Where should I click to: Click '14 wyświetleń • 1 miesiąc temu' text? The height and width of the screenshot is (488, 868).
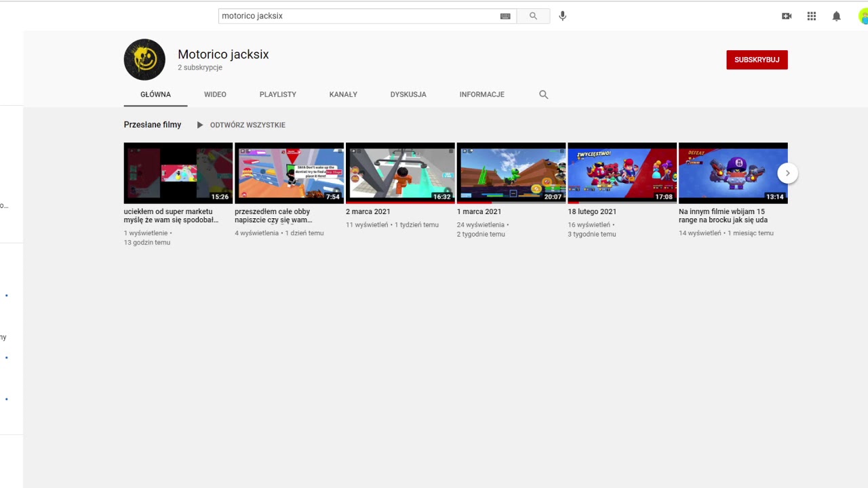[726, 233]
